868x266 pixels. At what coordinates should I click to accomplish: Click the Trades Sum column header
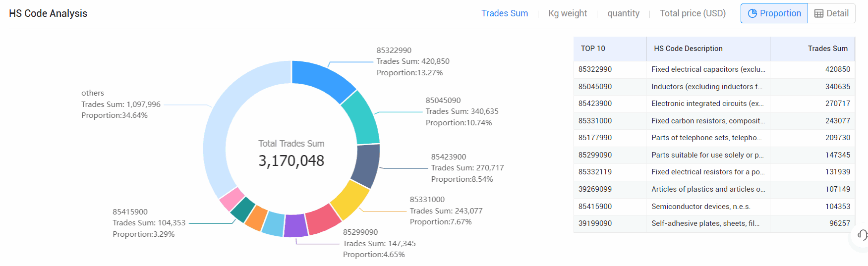click(x=827, y=49)
